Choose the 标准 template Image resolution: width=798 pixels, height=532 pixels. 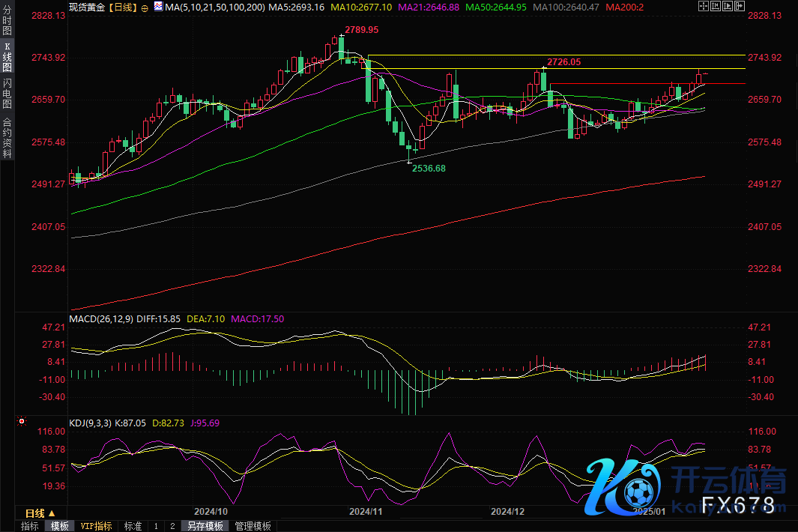coord(133,526)
